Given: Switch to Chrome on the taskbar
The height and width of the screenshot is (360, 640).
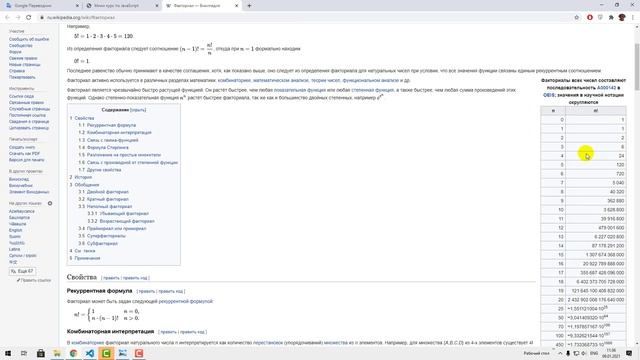Looking at the screenshot, I should [x=73, y=353].
